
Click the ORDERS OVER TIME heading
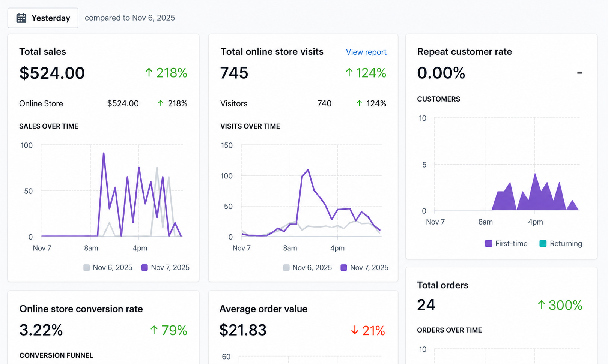click(449, 330)
